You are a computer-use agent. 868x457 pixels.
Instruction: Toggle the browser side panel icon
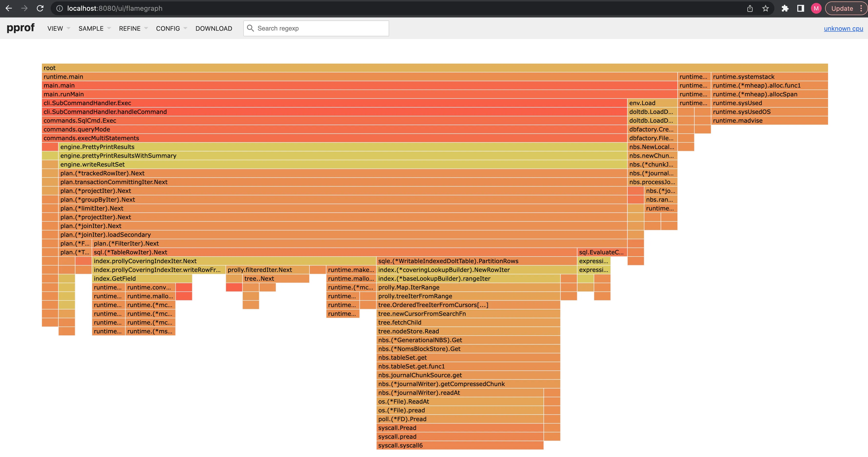tap(801, 9)
